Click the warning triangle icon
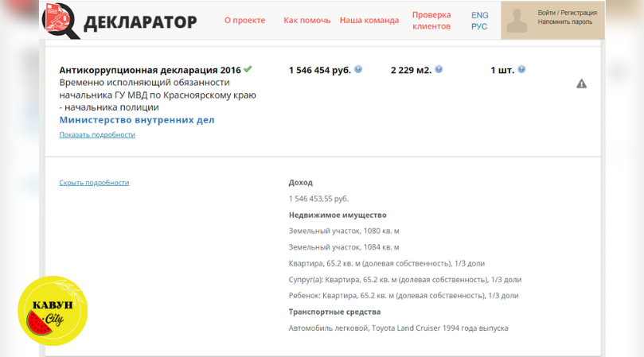This screenshot has height=357, width=644. 581,83
